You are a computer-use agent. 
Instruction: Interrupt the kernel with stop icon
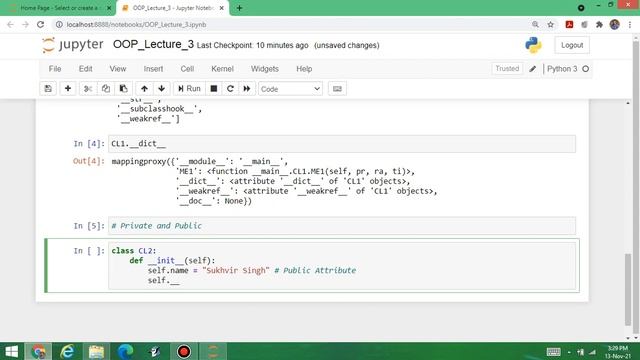[213, 89]
